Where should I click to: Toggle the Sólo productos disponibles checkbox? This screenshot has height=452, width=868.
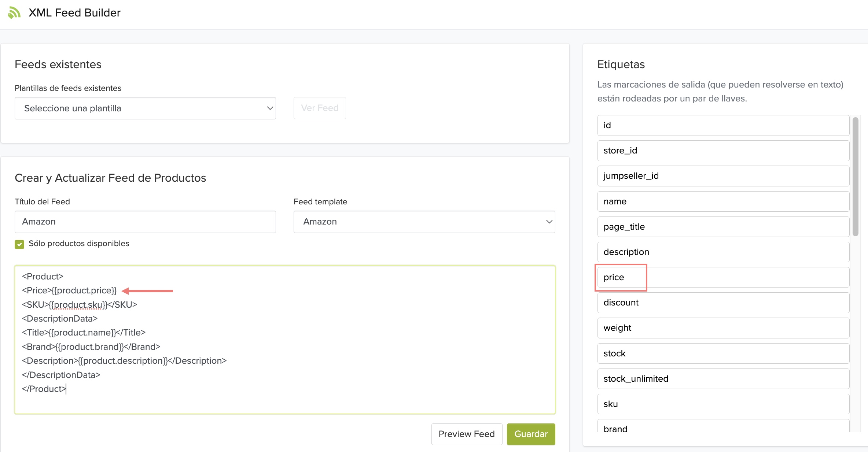[x=19, y=244]
